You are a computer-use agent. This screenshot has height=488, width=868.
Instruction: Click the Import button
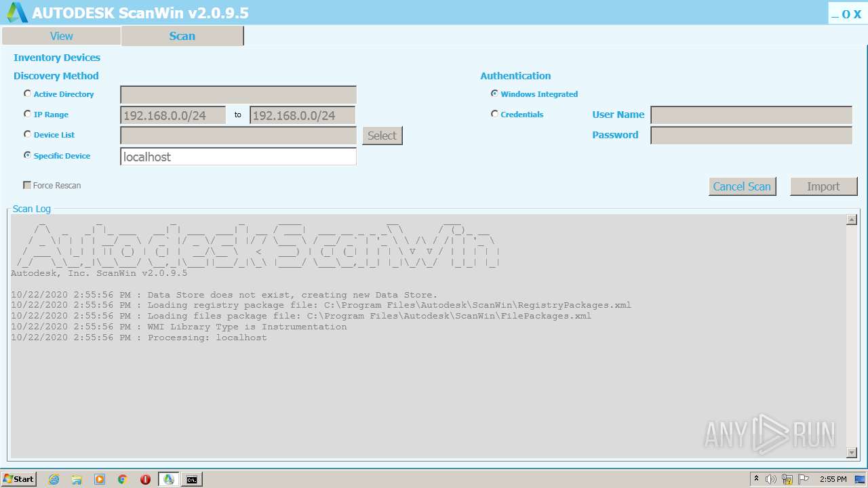tap(823, 186)
